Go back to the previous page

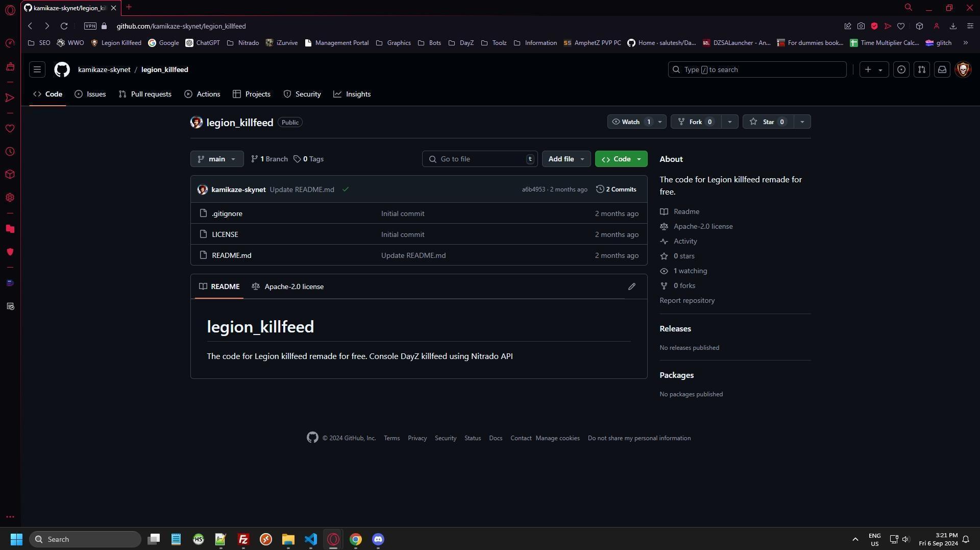30,26
